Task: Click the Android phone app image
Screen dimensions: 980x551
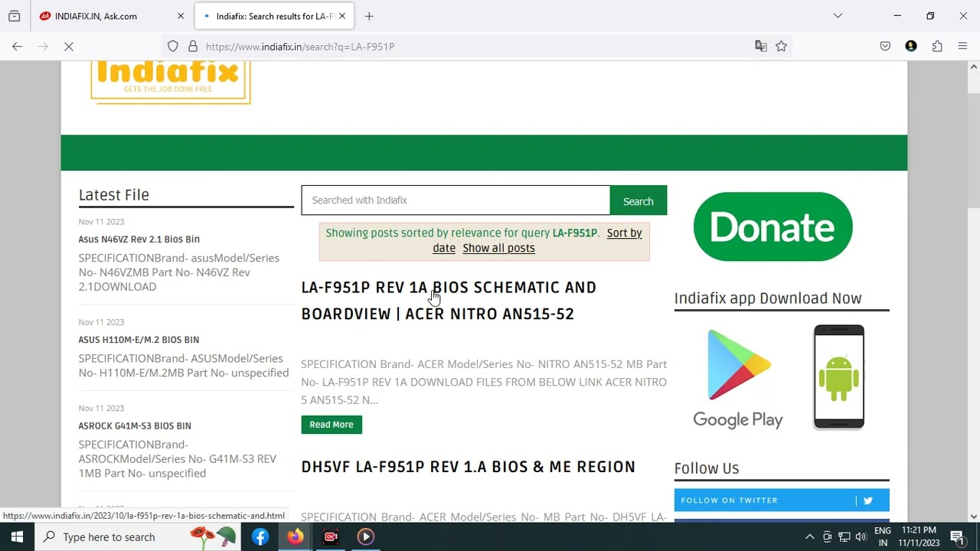Action: pyautogui.click(x=838, y=377)
